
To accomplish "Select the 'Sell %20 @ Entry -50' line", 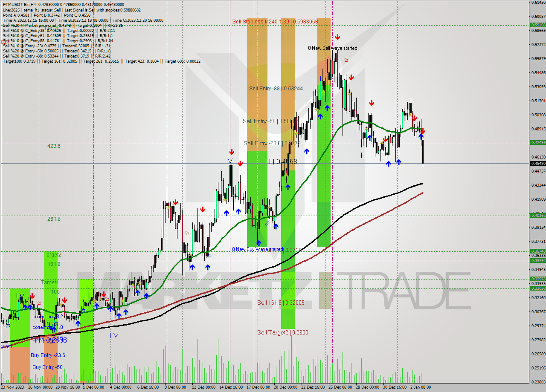I will [x=57, y=51].
